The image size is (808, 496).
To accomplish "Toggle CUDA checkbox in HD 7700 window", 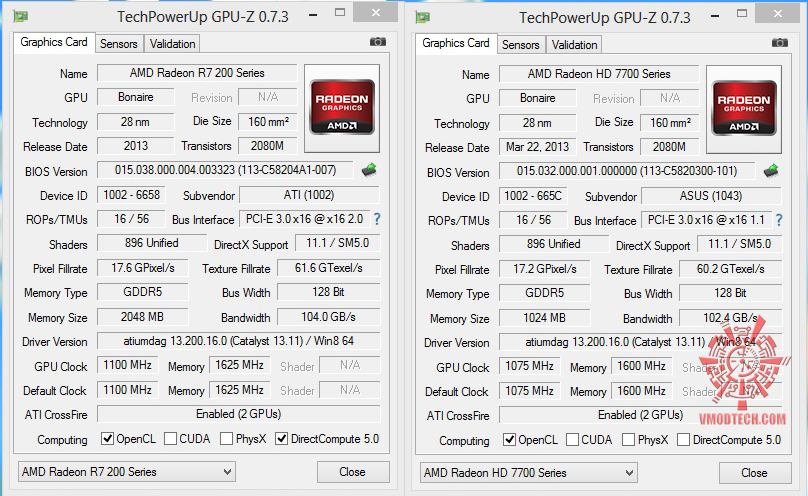I will click(x=572, y=440).
